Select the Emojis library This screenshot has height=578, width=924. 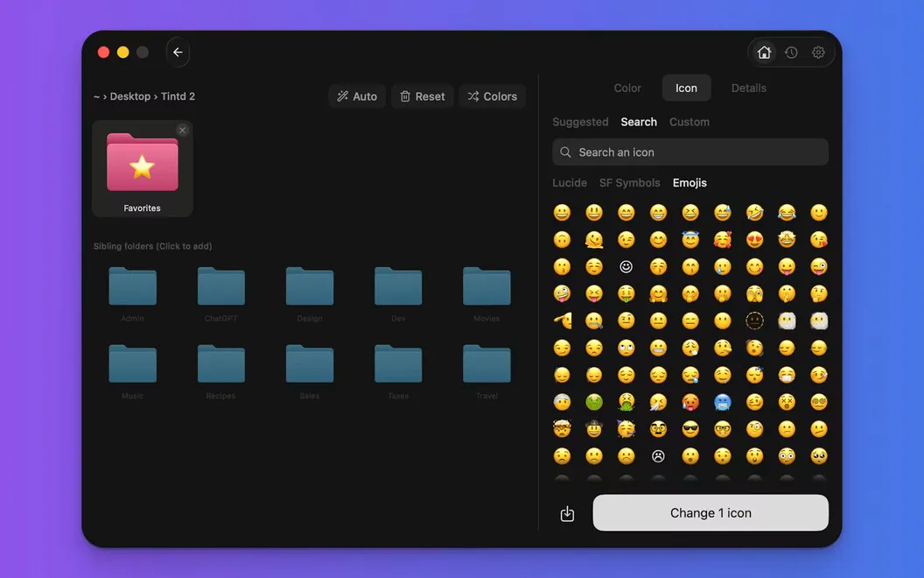click(x=689, y=183)
